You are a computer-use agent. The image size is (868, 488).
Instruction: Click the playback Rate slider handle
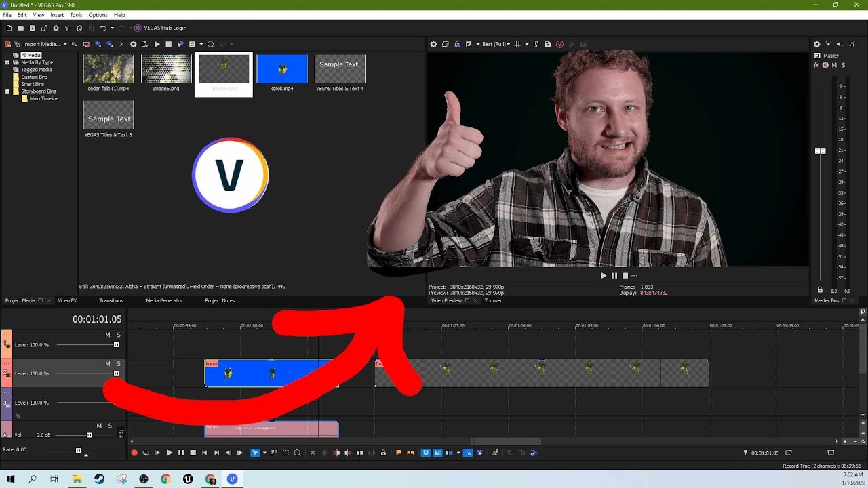tap(78, 451)
